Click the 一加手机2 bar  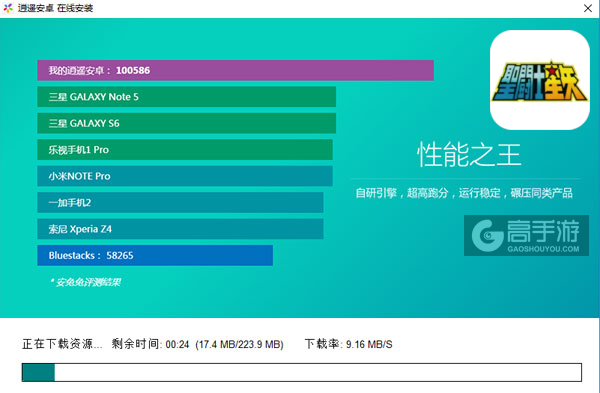pyautogui.click(x=180, y=202)
